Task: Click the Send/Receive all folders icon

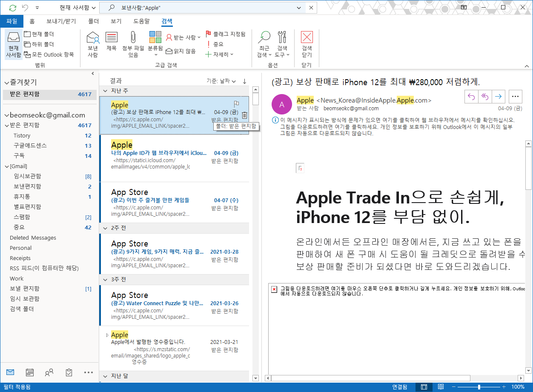Action: [13, 8]
